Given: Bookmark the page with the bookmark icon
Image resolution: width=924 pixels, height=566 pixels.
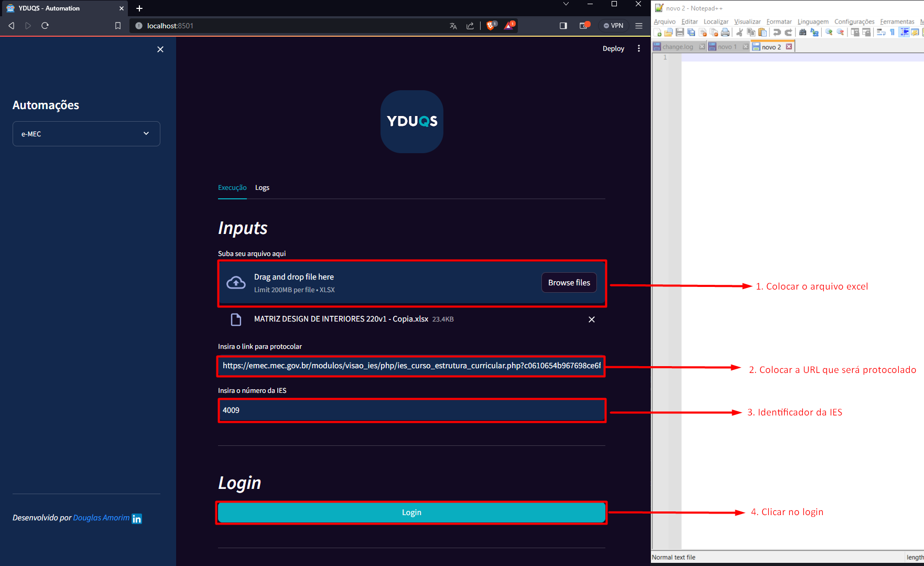Looking at the screenshot, I should pos(118,26).
